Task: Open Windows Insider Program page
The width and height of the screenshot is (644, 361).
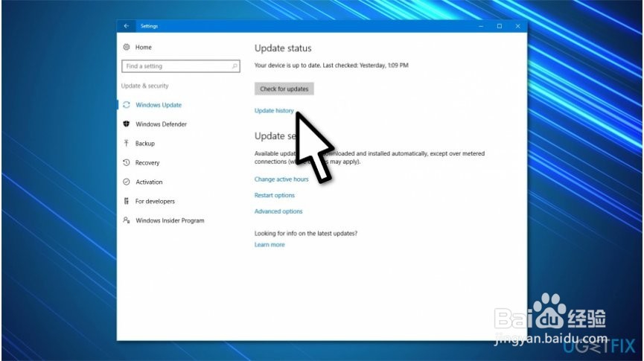Action: coord(170,220)
